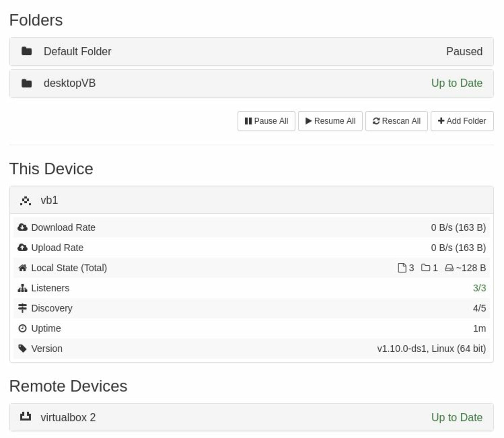Click the 3/3 Listeners status link
Viewport: 504px width, 438px height.
click(479, 288)
